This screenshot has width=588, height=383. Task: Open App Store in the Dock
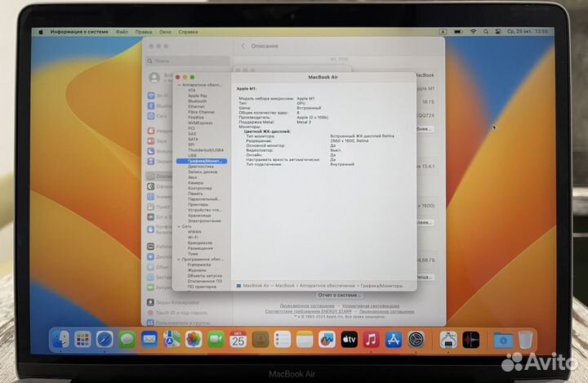pyautogui.click(x=394, y=340)
